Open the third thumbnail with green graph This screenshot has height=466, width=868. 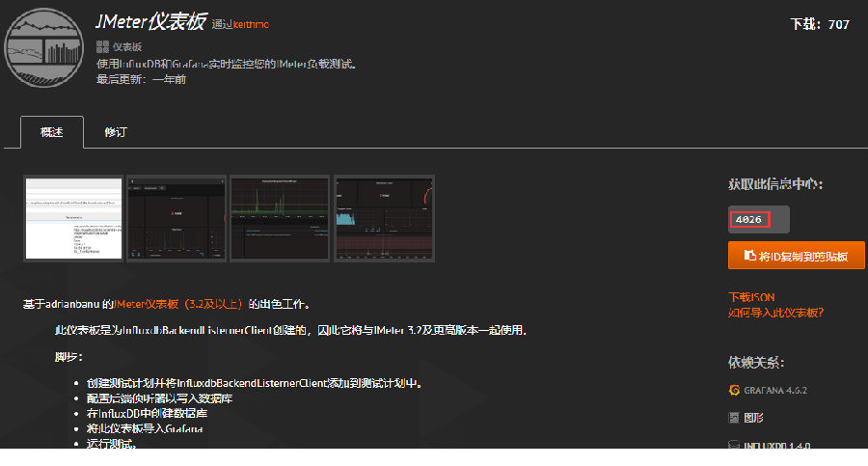(x=280, y=218)
